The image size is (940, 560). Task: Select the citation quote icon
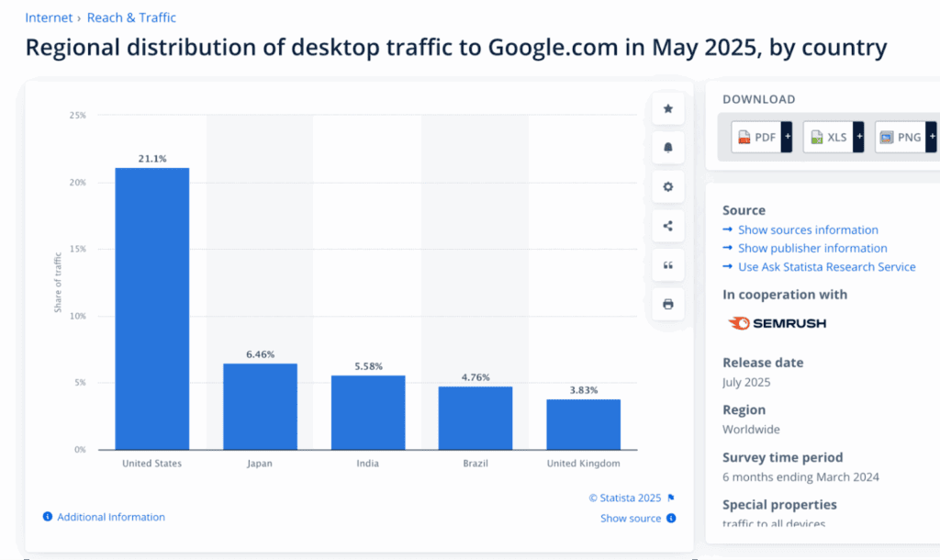667,264
